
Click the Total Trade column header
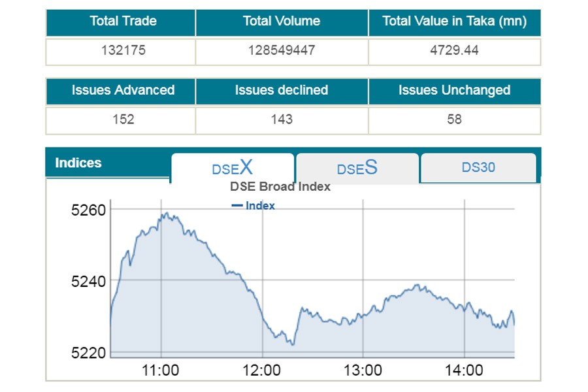pyautogui.click(x=123, y=21)
